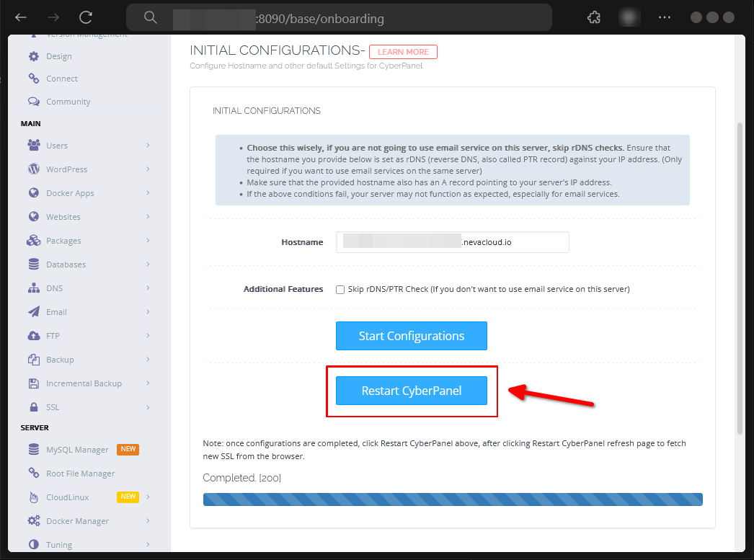Open the MySQL Manager sidebar item
This screenshot has width=754, height=560.
(x=77, y=450)
